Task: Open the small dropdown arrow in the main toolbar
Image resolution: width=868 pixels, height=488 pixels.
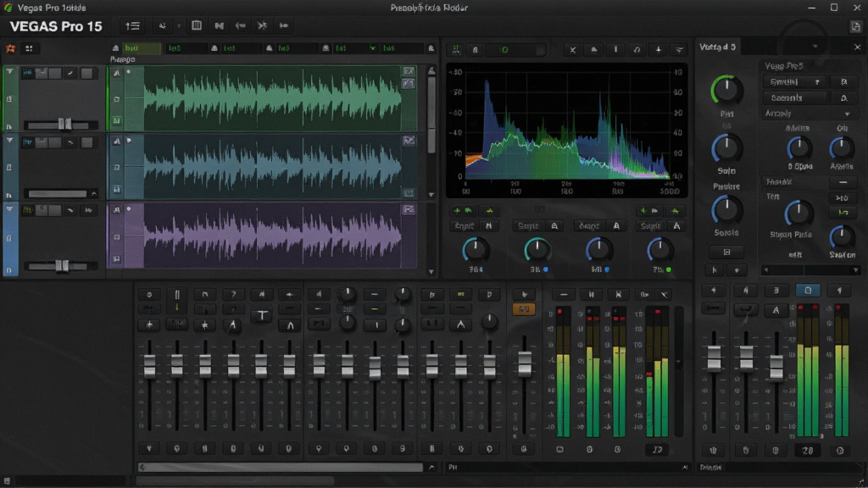Action: tap(179, 26)
